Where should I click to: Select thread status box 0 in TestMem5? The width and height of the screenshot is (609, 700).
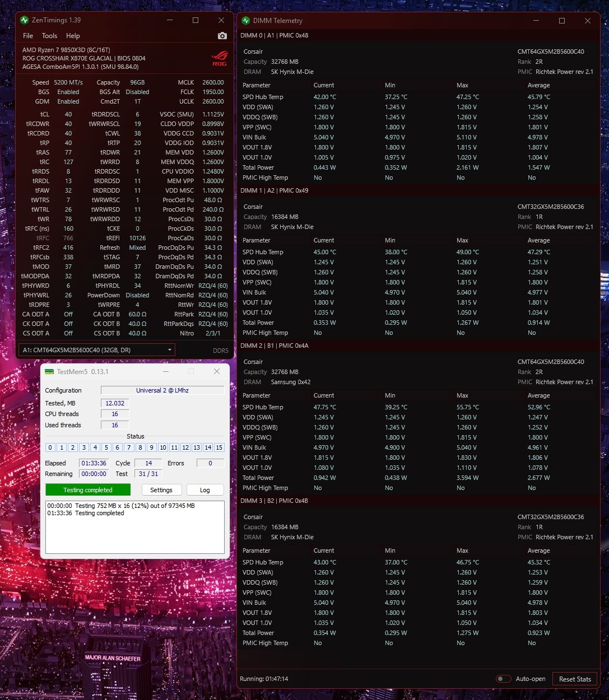tap(50, 447)
